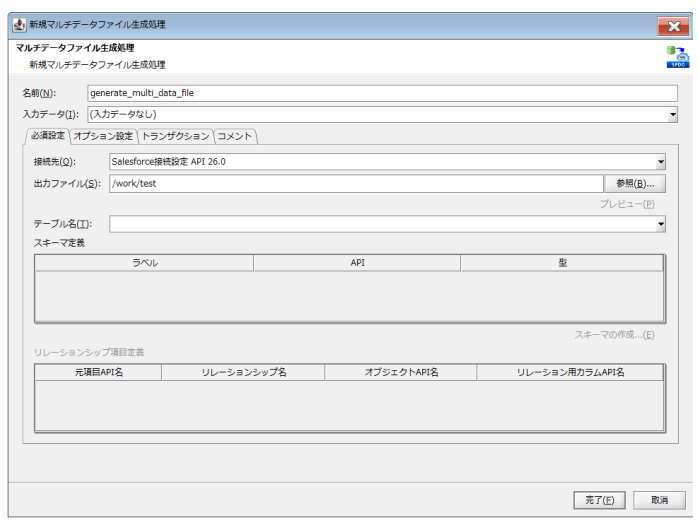Click the 完了 finish button
The height and width of the screenshot is (527, 699).
(599, 499)
